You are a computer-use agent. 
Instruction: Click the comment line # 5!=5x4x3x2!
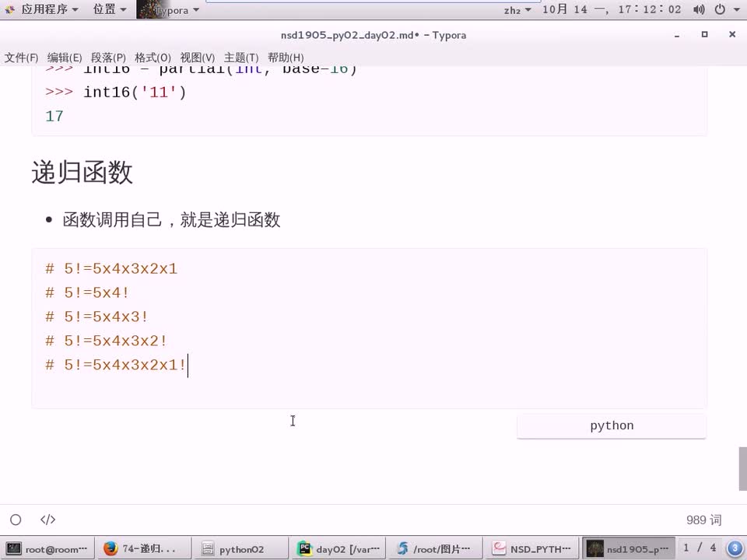click(x=107, y=341)
